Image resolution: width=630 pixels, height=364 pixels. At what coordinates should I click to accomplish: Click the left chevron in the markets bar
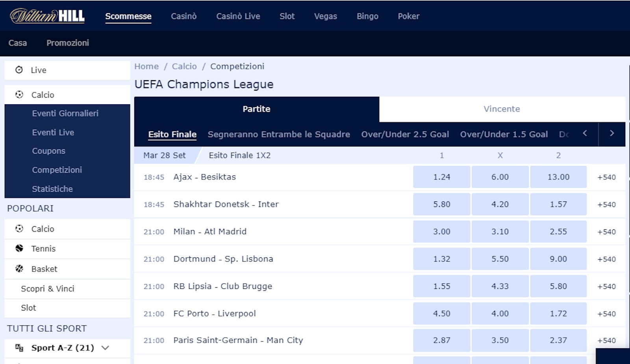tap(586, 134)
